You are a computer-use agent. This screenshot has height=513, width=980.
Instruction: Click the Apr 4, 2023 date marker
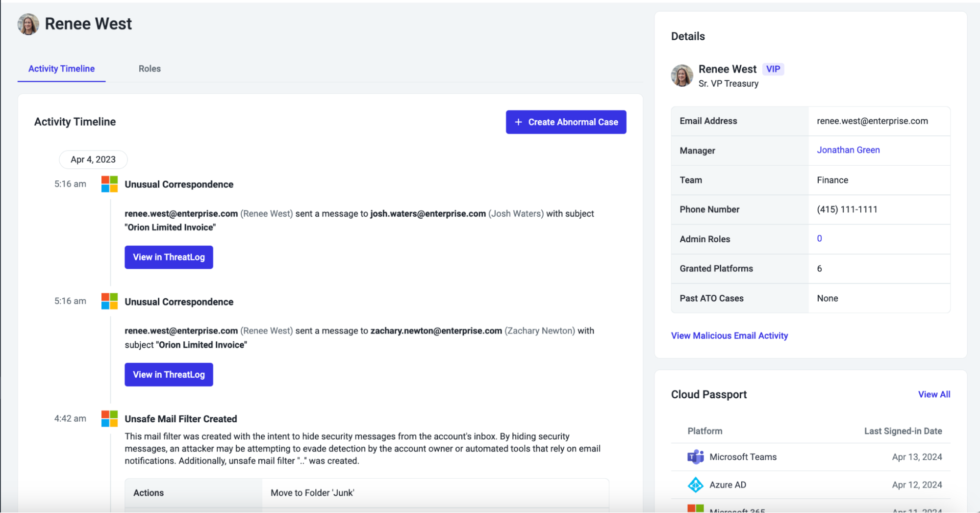tap(93, 159)
